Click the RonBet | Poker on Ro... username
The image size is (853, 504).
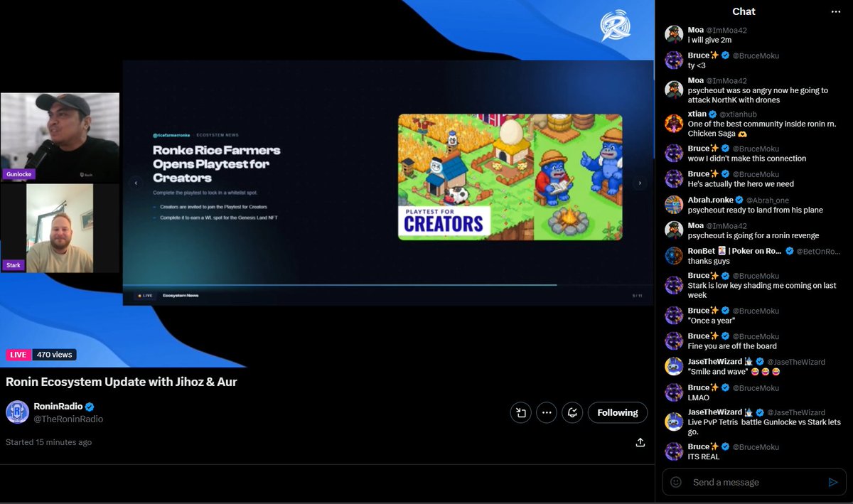click(735, 251)
